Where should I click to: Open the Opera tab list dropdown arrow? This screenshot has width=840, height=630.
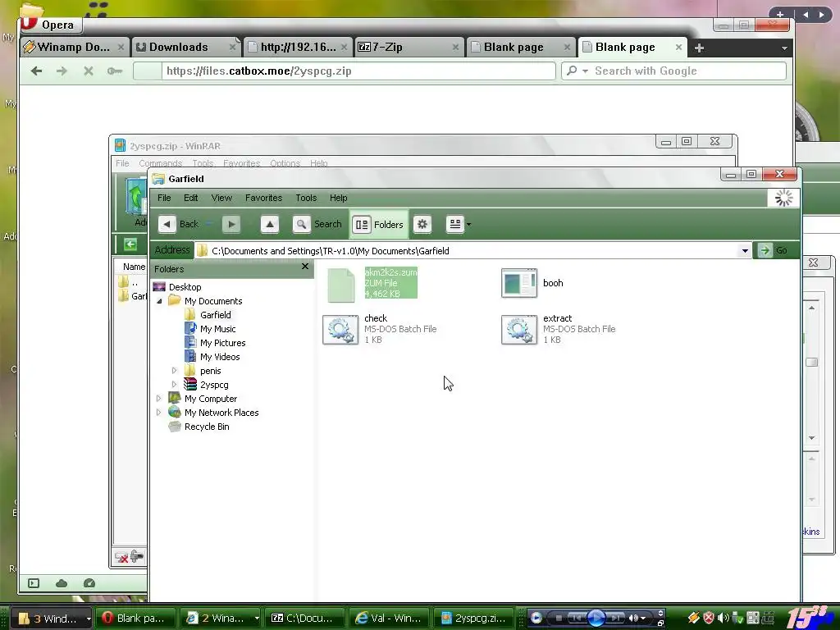(783, 48)
